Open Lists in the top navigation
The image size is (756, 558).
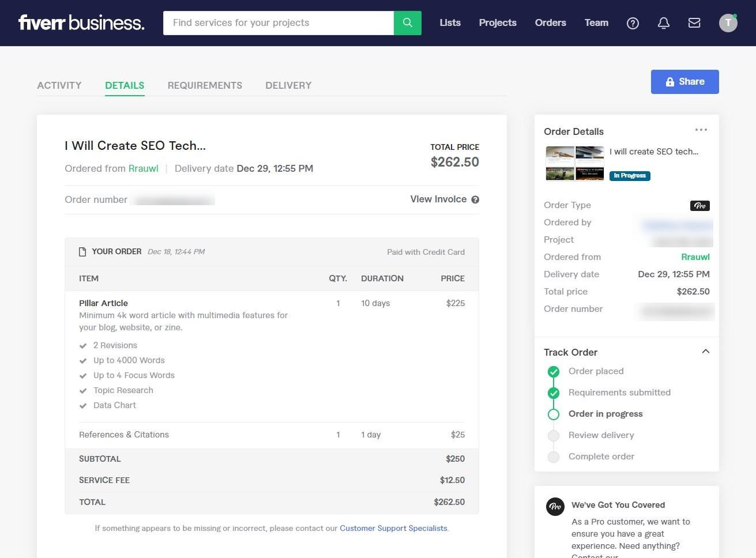pyautogui.click(x=450, y=23)
